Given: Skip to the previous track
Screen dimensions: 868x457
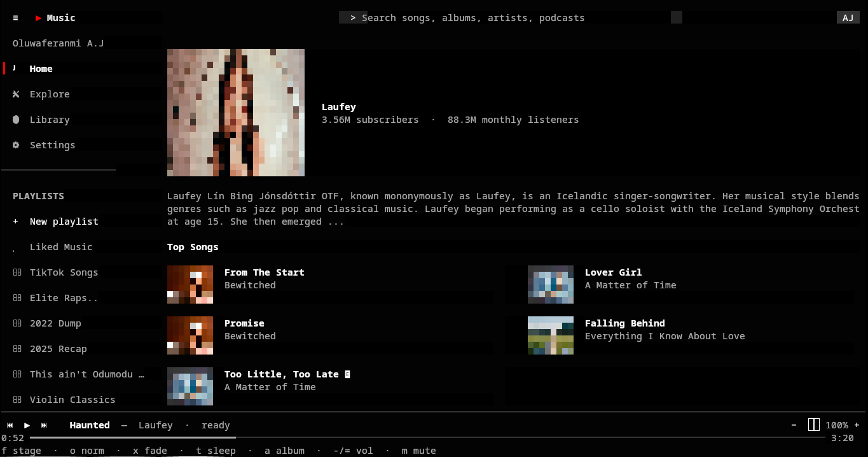Looking at the screenshot, I should (x=10, y=425).
